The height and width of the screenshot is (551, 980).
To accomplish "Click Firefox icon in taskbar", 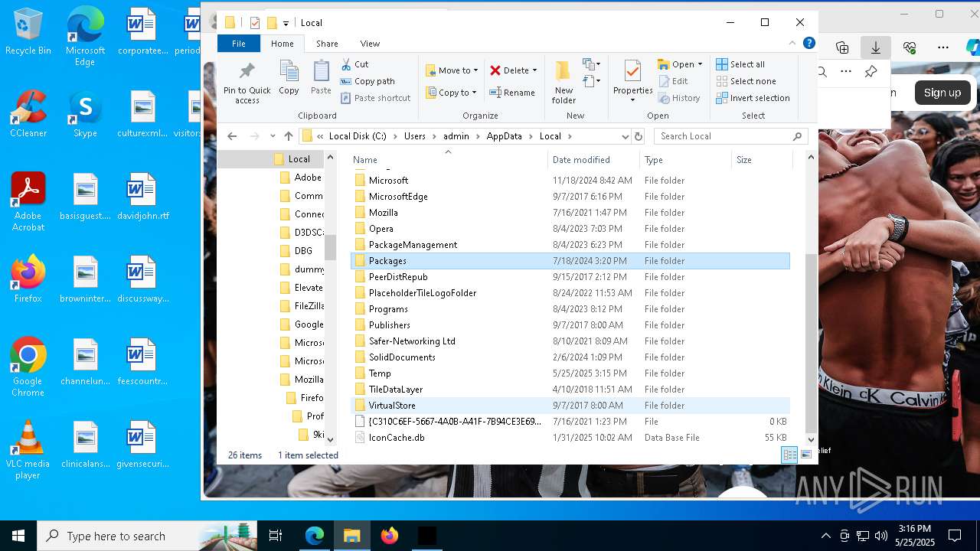I will click(390, 536).
